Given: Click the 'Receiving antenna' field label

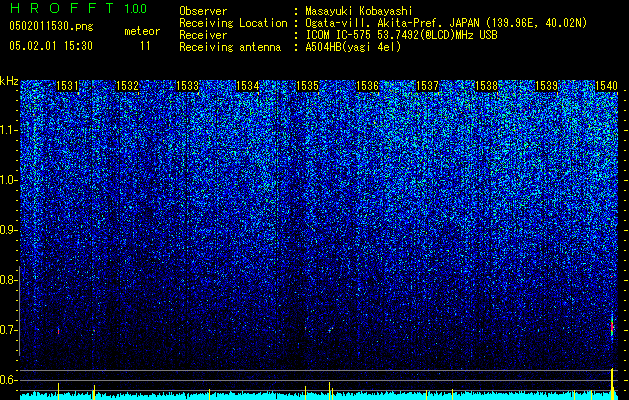Looking at the screenshot, I should click(230, 47).
